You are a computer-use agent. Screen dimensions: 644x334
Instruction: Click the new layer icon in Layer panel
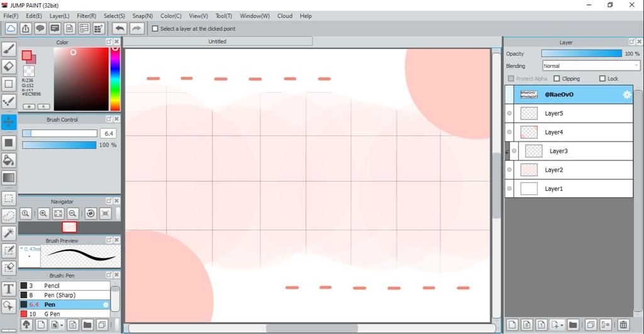pyautogui.click(x=512, y=325)
